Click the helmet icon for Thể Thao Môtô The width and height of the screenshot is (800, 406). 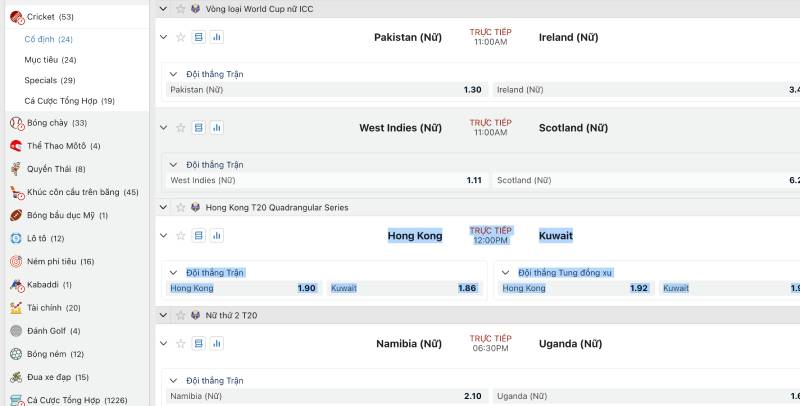coord(16,146)
